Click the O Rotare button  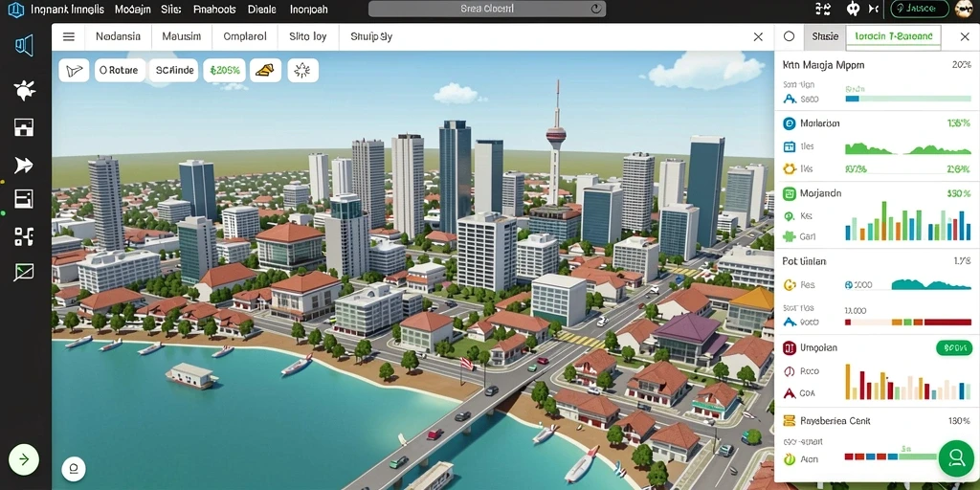point(120,71)
